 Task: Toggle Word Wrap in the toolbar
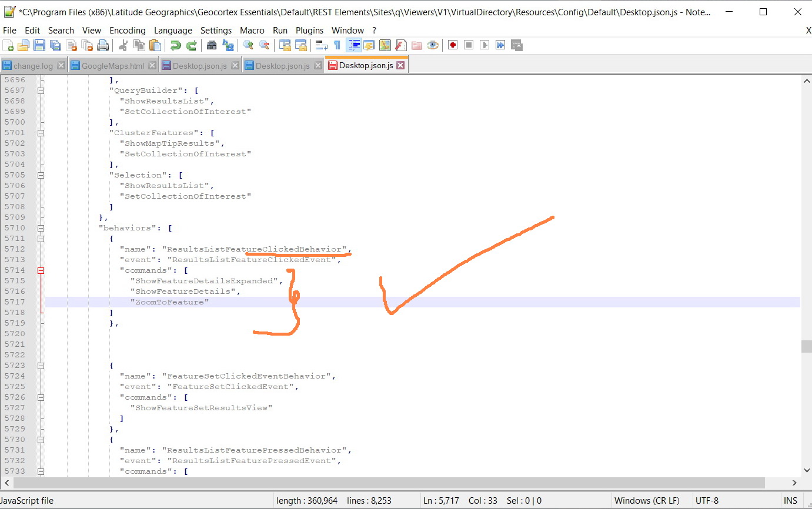pos(322,45)
